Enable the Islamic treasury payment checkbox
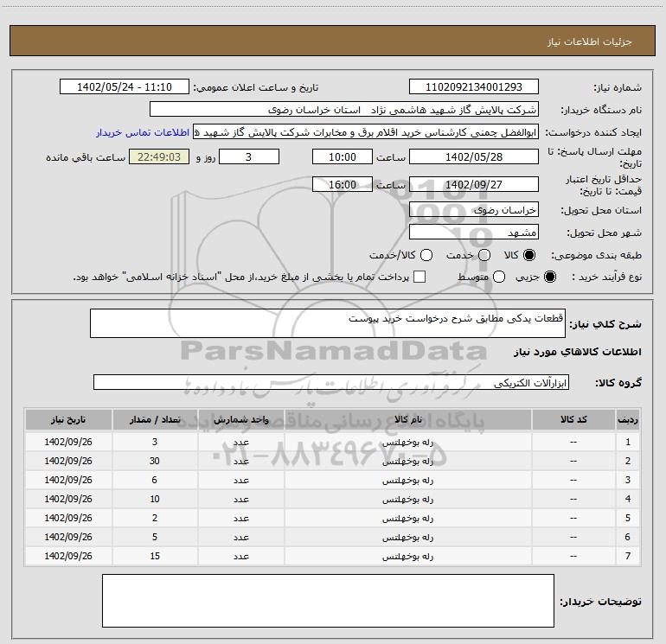This screenshot has width=666, height=644. click(x=419, y=277)
